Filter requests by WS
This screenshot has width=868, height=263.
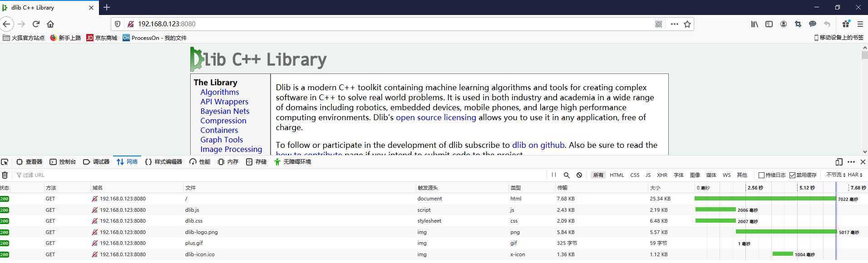point(727,175)
